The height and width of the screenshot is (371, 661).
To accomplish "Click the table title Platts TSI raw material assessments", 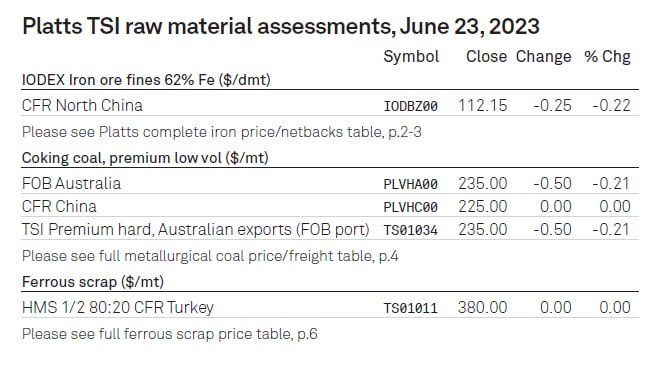I will coord(281,26).
